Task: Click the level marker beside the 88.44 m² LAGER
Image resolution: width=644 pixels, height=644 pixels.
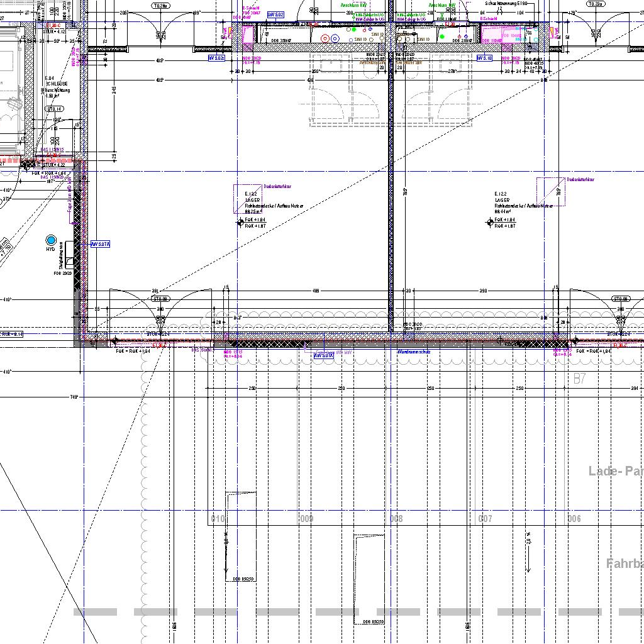Action: click(x=489, y=223)
